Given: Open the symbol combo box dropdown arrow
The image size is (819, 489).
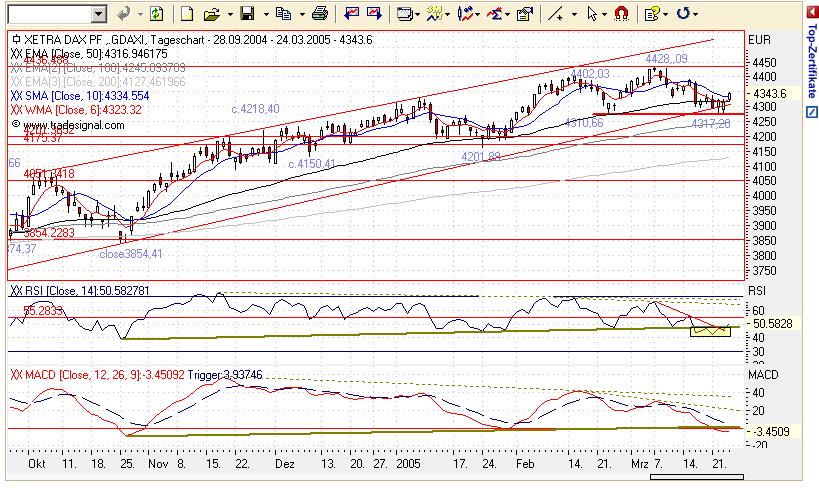Looking at the screenshot, I should click(99, 14).
